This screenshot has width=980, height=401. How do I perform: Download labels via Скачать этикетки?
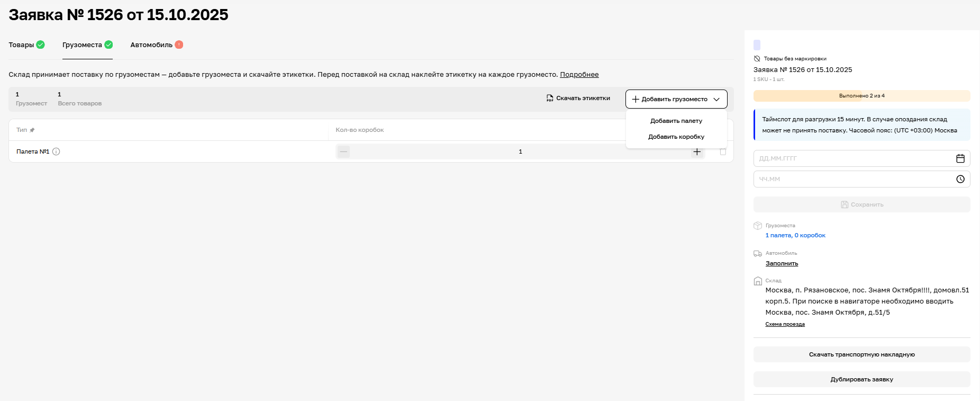click(578, 98)
